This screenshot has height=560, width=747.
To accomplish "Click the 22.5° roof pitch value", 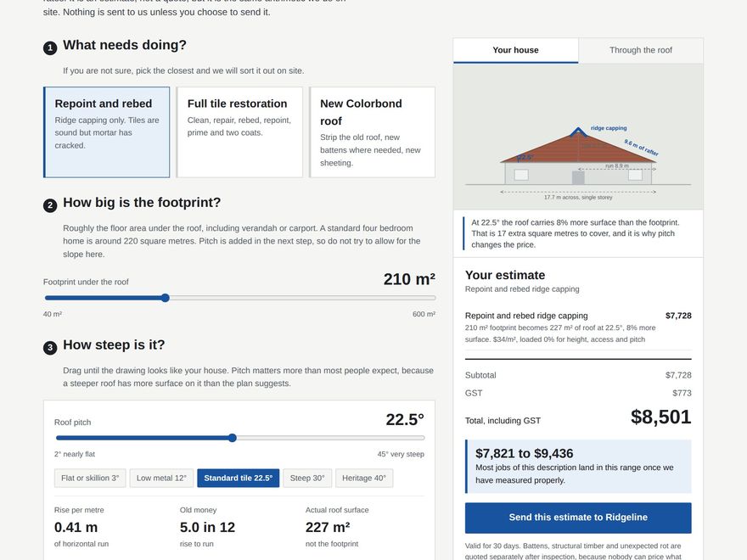I will click(x=404, y=419).
